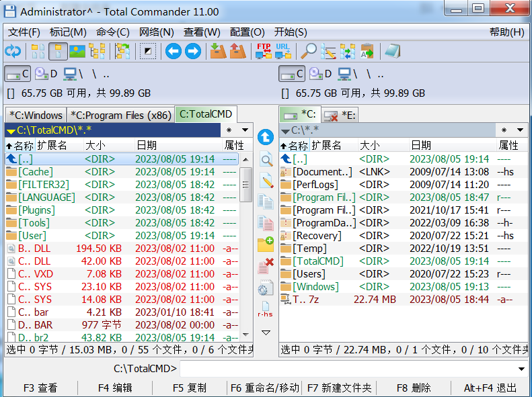Select [TotalCMD] folder in right panel
Screen dimensions: 532x397
403,261
